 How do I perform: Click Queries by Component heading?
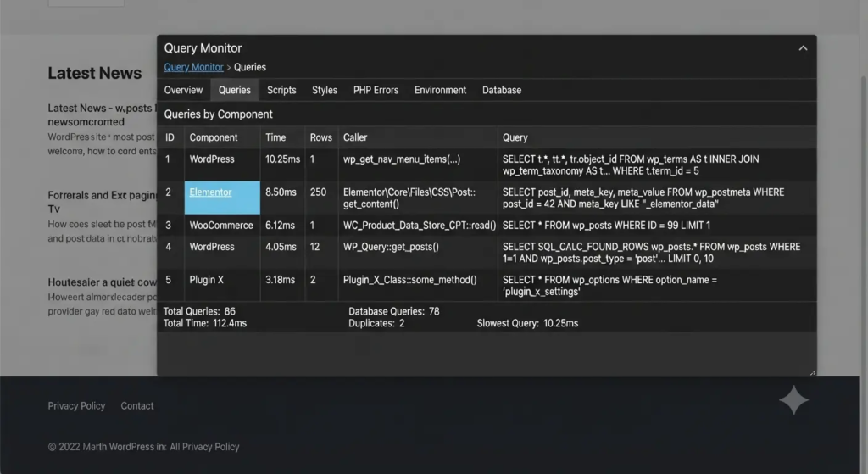(x=218, y=114)
